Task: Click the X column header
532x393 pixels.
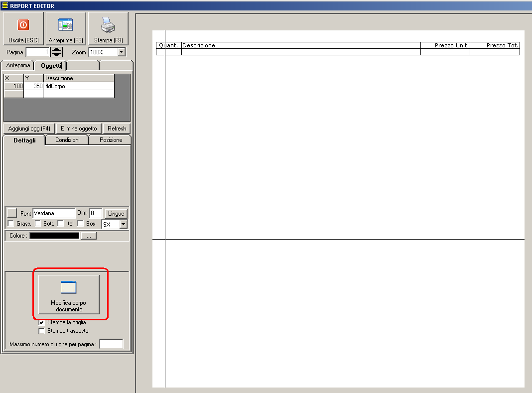Action: pyautogui.click(x=13, y=78)
